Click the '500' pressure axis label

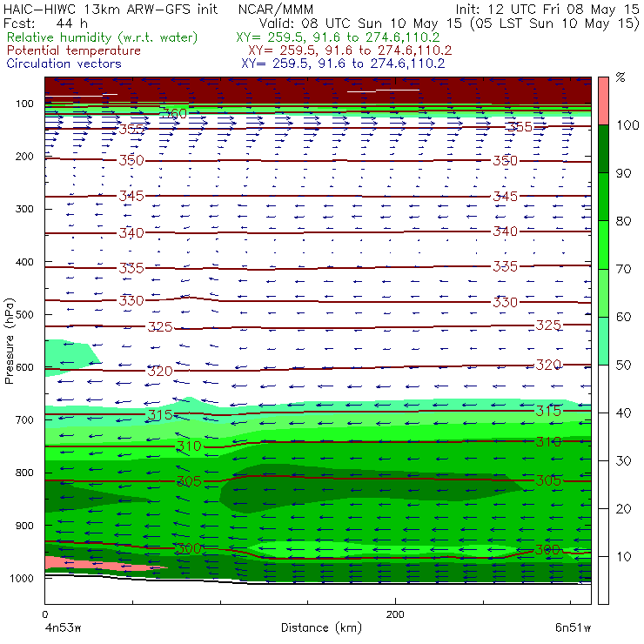pyautogui.click(x=24, y=315)
